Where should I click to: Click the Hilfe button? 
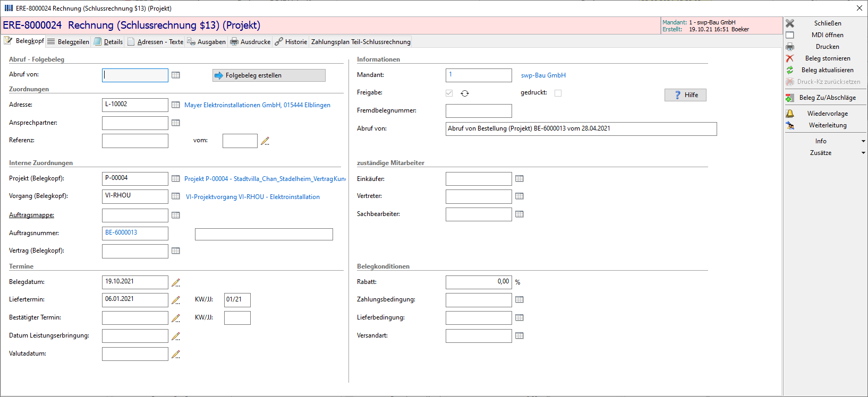(685, 95)
